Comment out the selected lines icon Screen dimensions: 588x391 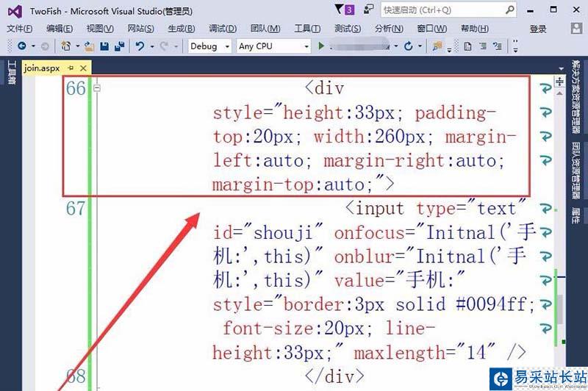pos(483,46)
